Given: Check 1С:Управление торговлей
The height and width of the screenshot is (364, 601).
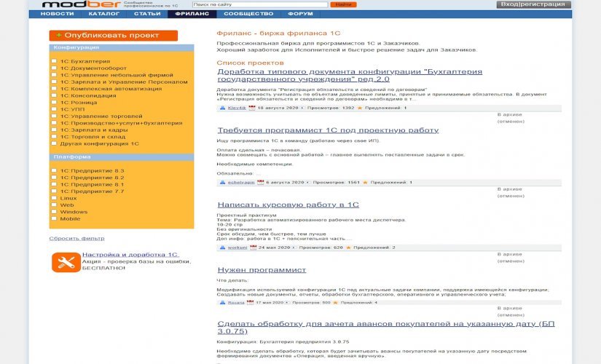Looking at the screenshot, I should (x=54, y=116).
